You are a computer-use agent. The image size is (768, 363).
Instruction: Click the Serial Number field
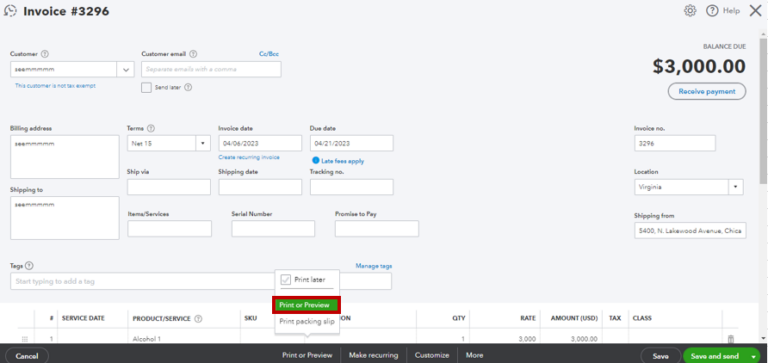tap(273, 229)
